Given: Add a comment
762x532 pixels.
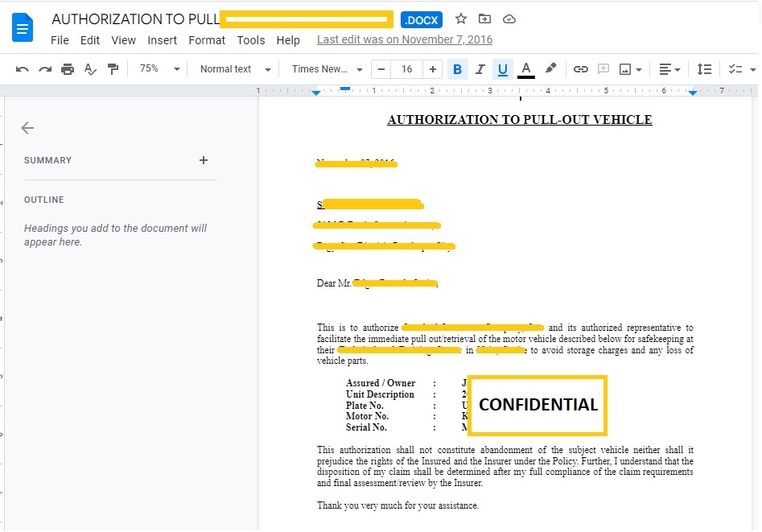Looking at the screenshot, I should pos(603,69).
